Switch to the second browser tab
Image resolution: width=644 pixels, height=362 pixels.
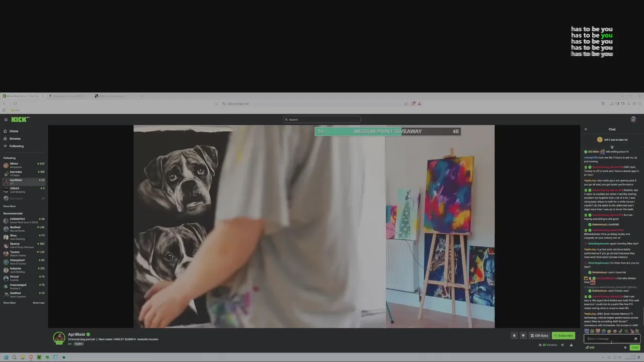[70, 96]
